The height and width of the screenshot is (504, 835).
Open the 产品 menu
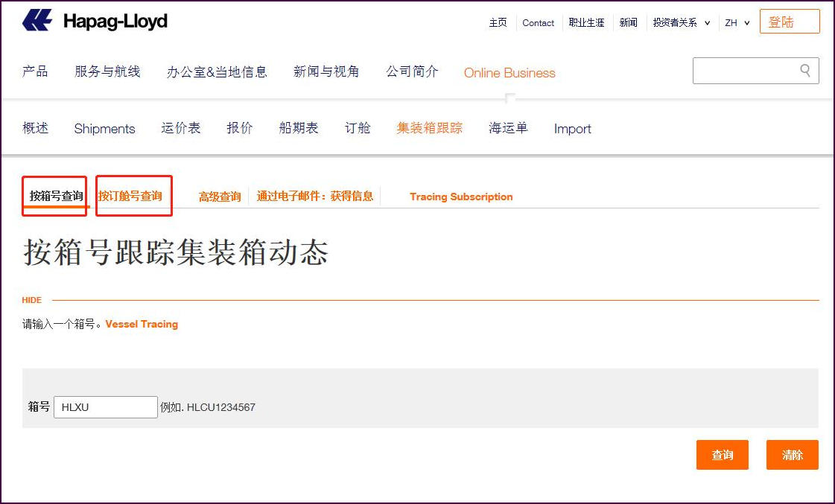(35, 71)
